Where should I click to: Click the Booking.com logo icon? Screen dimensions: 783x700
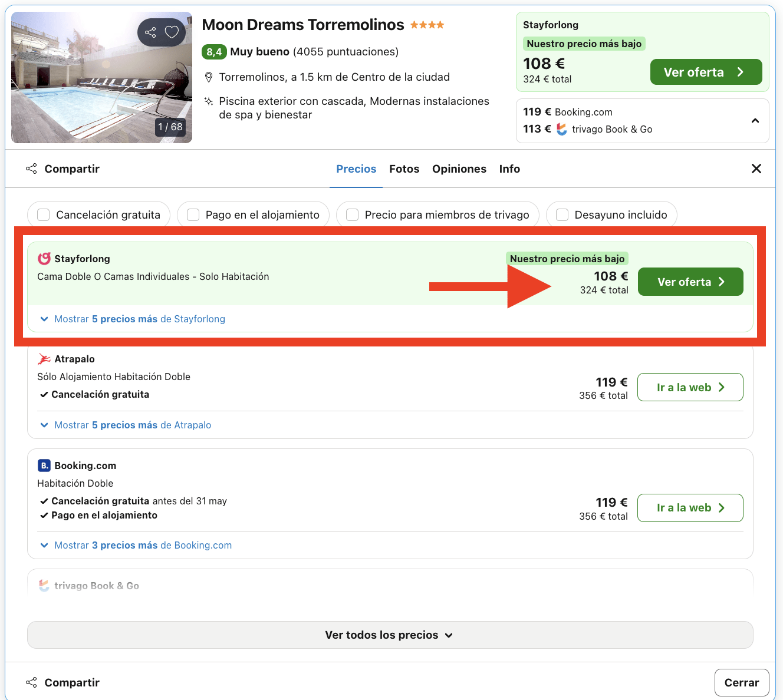tap(44, 465)
